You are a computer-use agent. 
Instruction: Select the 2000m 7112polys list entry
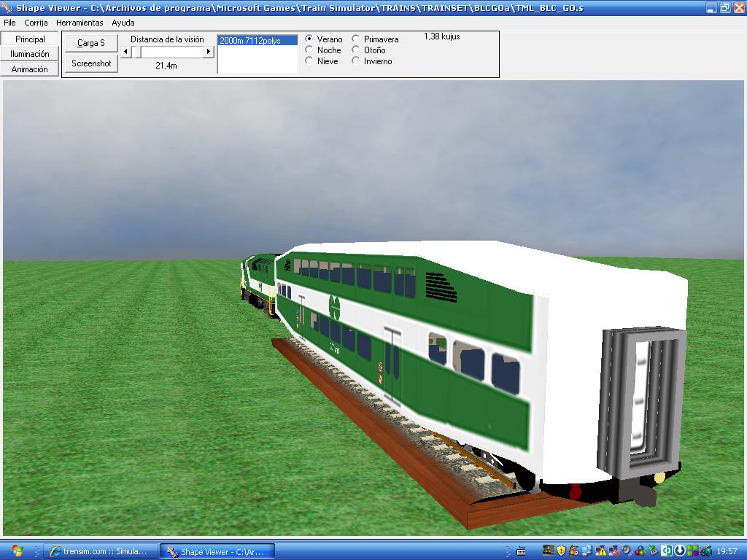(x=258, y=41)
